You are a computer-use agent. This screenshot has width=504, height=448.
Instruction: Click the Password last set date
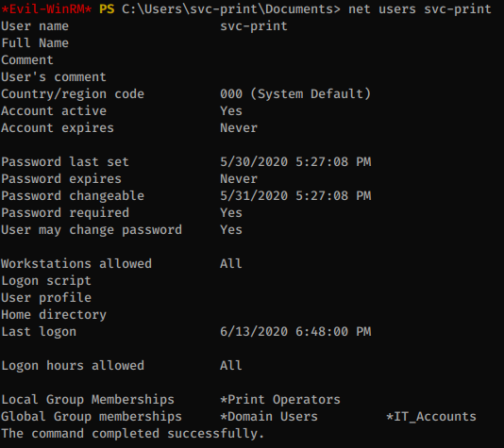295,161
